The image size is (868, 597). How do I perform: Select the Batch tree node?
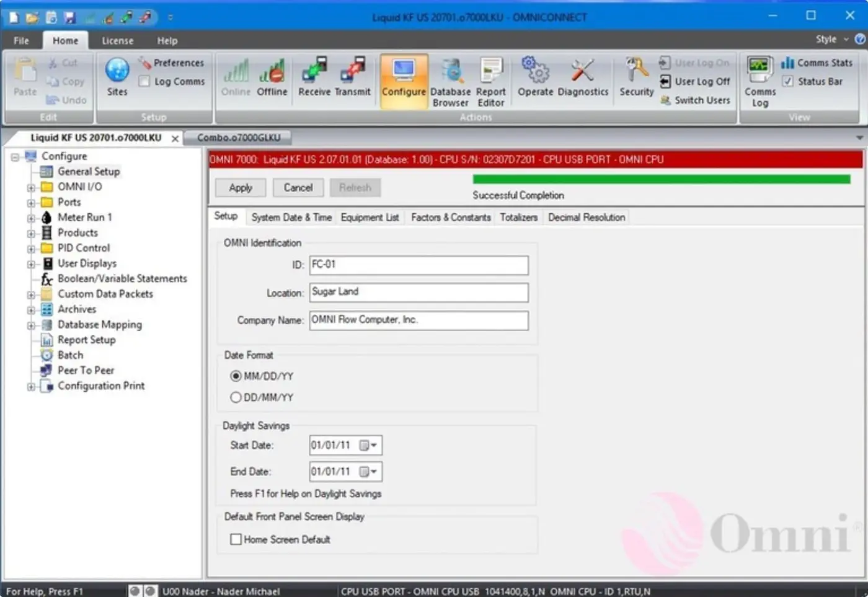pyautogui.click(x=70, y=355)
